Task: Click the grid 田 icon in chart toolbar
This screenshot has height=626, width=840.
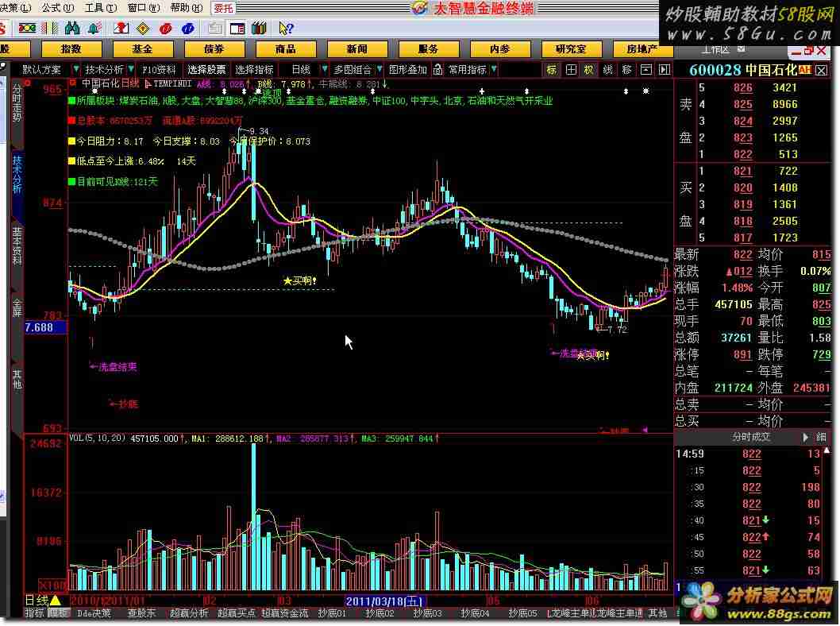Action: pos(571,70)
